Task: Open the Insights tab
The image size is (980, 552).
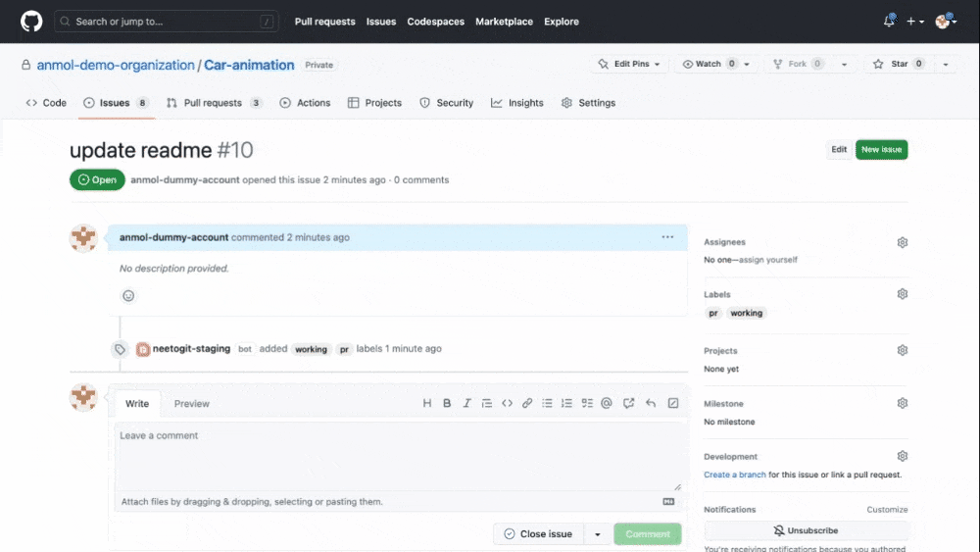Action: [x=516, y=103]
